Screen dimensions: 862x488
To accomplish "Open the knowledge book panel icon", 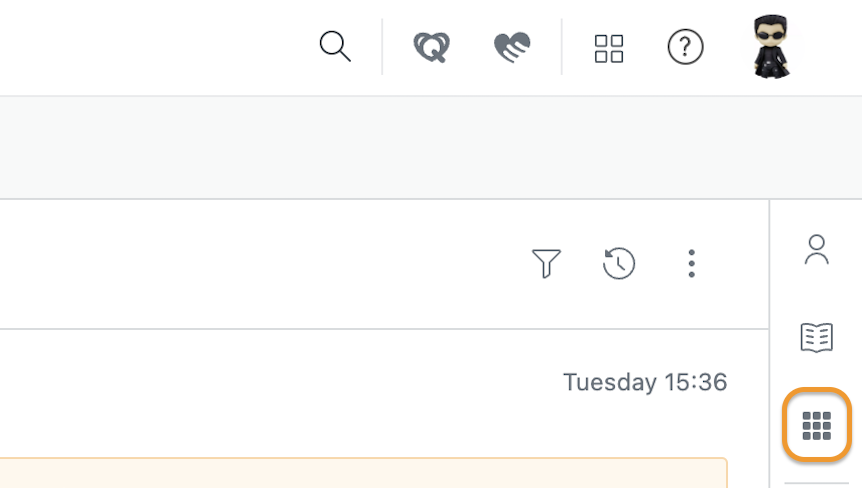I will (x=816, y=337).
